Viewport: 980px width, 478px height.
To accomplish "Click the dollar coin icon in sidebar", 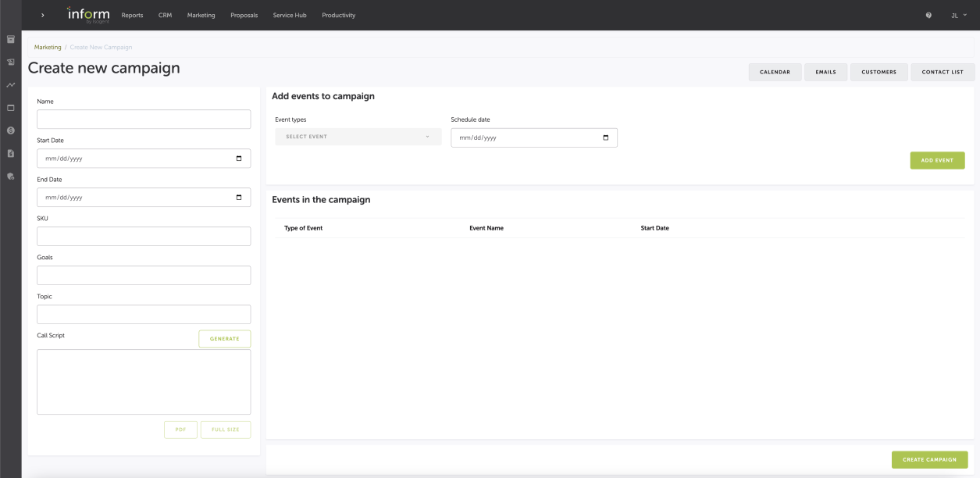I will [x=11, y=130].
